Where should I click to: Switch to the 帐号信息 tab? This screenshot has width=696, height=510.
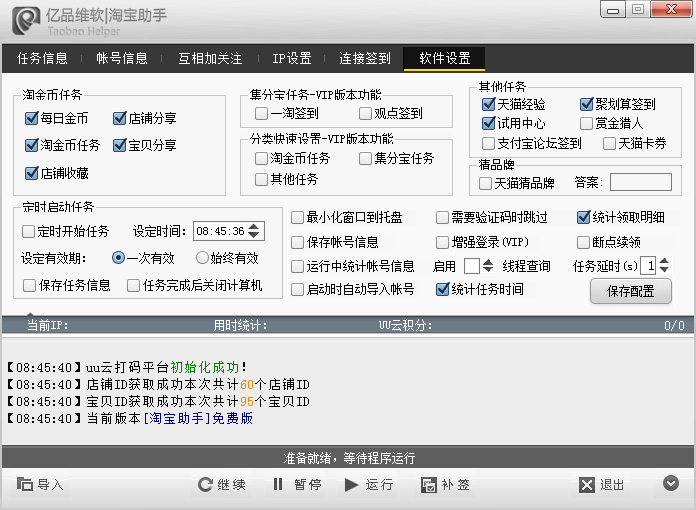(122, 58)
